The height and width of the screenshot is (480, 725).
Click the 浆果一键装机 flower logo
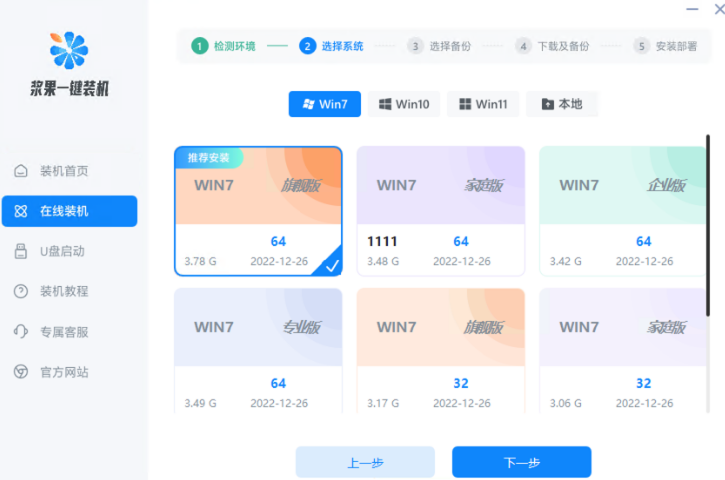[x=69, y=50]
